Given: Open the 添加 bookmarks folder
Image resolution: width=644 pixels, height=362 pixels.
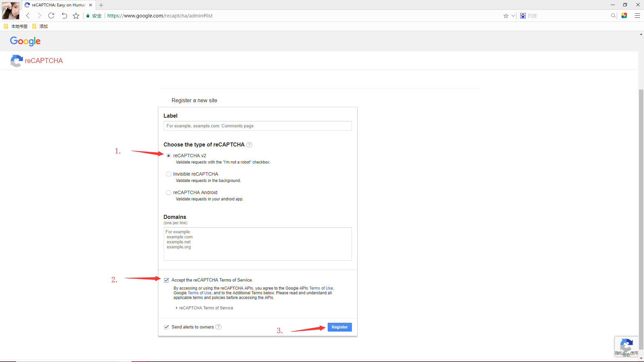Looking at the screenshot, I should (40, 26).
